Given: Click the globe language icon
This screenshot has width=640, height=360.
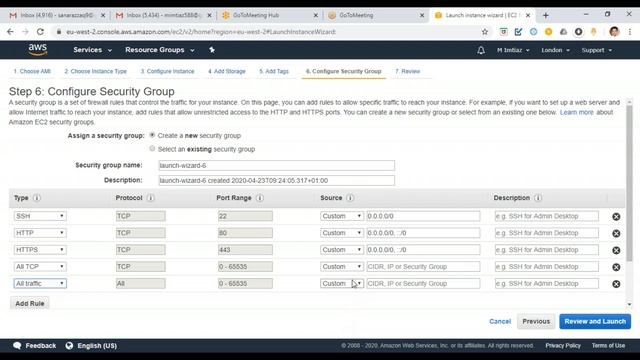Looking at the screenshot, I should point(69,346).
